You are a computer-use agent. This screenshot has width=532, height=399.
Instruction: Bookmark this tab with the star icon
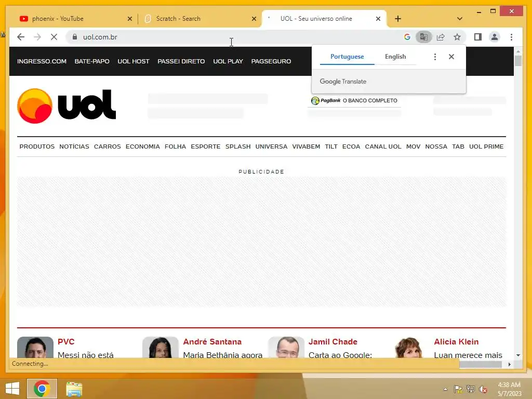coord(457,37)
